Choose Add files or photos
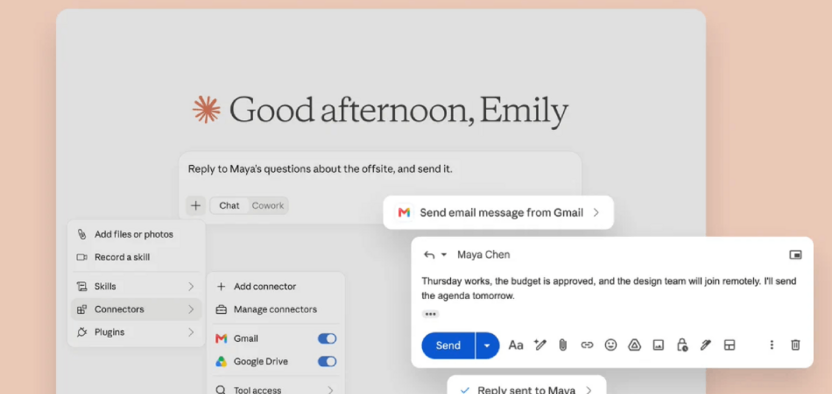Viewport: 832px width, 394px height. [x=136, y=234]
